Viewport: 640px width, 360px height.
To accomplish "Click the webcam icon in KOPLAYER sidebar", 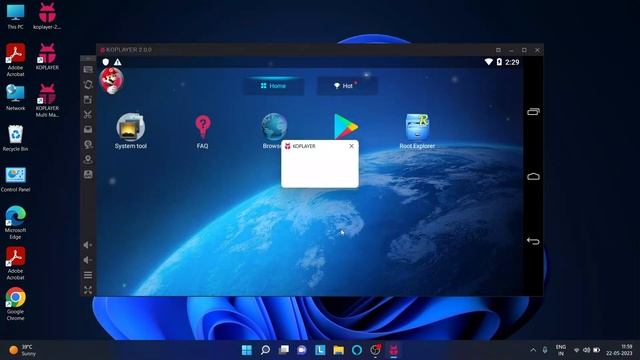I will (x=88, y=144).
